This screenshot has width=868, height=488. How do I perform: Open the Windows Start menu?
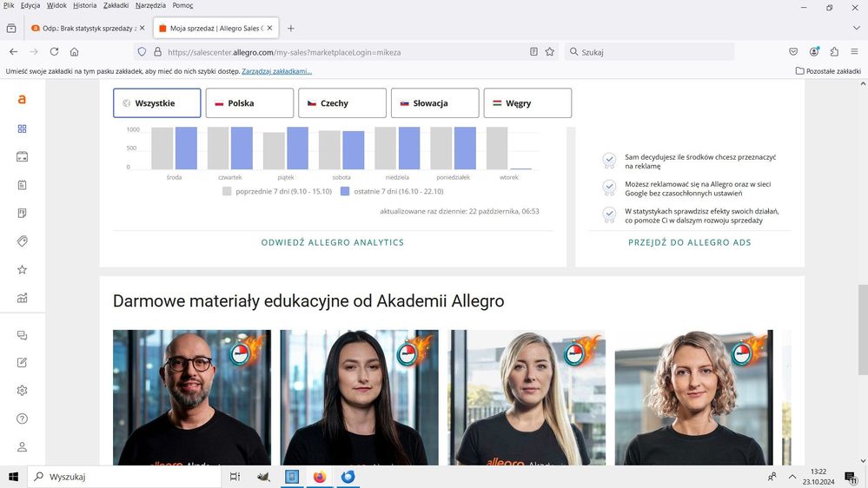coord(13,477)
